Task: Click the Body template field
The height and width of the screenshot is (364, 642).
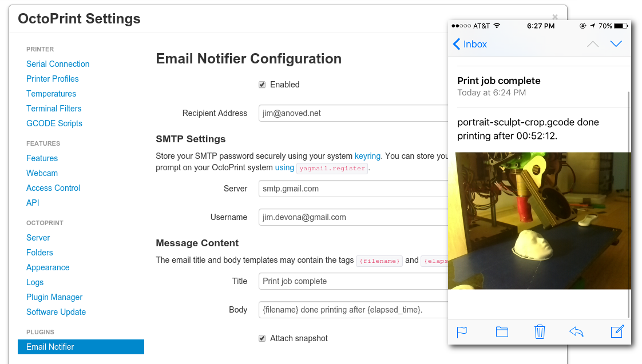Action: pyautogui.click(x=354, y=310)
